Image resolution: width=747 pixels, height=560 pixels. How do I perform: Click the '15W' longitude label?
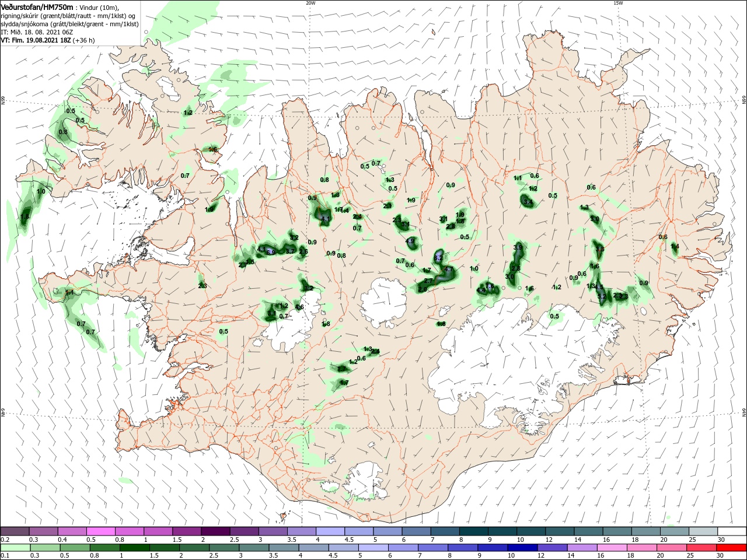click(618, 3)
